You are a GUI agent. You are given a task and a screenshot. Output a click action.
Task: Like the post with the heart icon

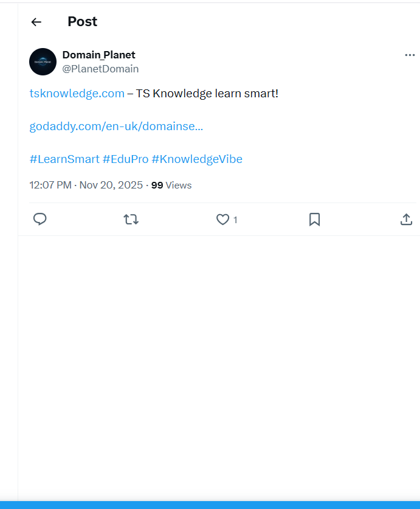(223, 220)
